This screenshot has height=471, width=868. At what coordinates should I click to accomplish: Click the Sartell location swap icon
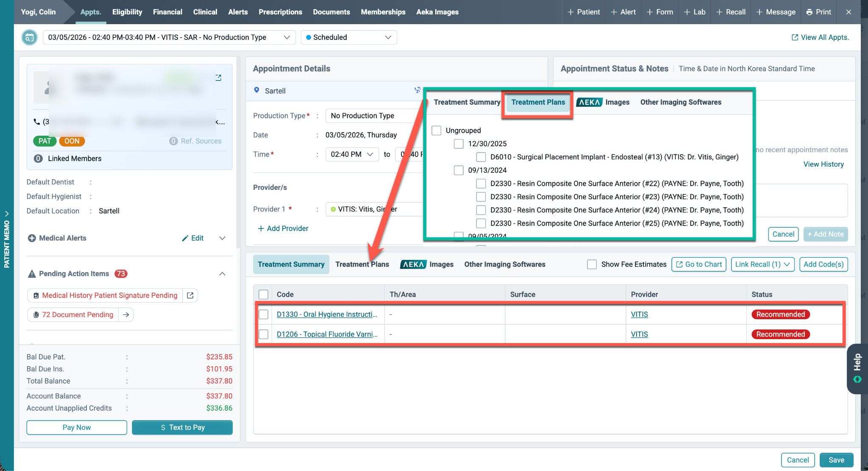pos(417,90)
